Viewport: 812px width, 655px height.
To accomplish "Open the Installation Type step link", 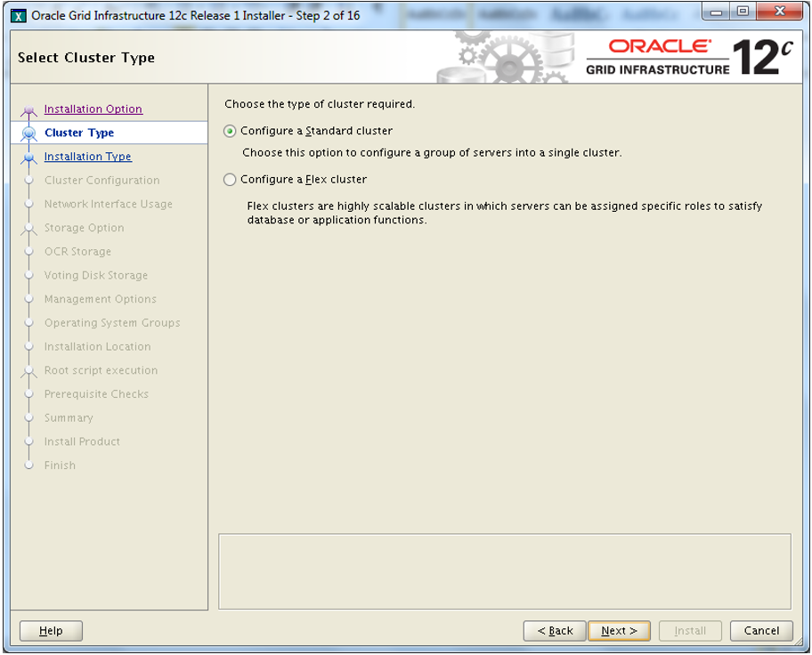I will click(x=88, y=157).
